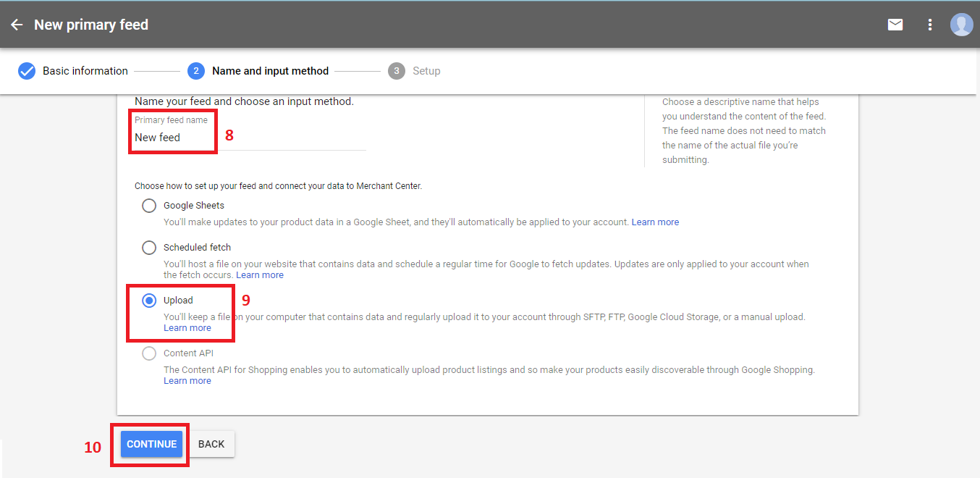980x478 pixels.
Task: Go to the Basic information step
Action: (x=85, y=71)
